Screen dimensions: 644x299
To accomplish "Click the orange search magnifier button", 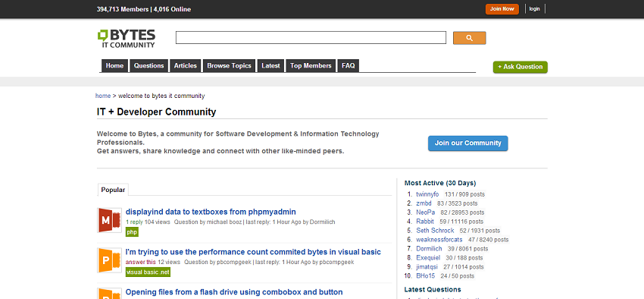I will [470, 38].
